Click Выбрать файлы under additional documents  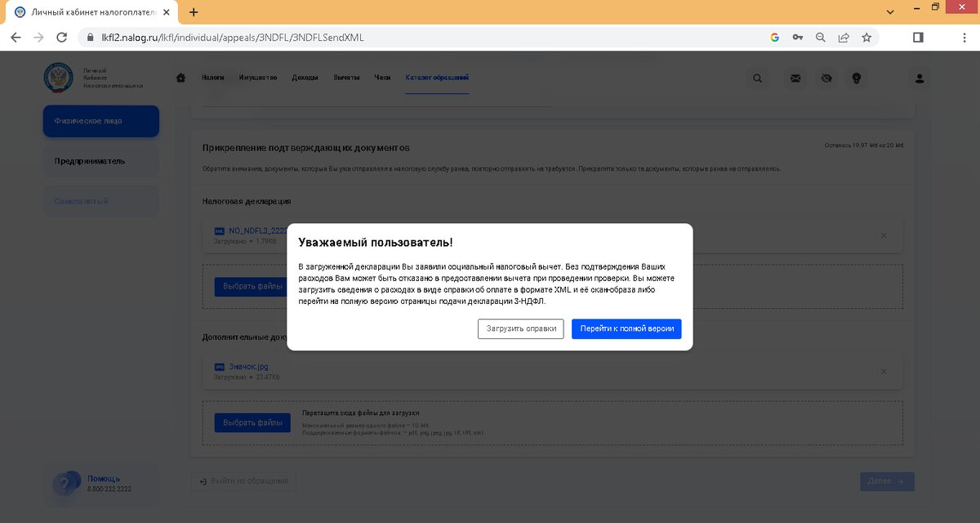point(252,422)
